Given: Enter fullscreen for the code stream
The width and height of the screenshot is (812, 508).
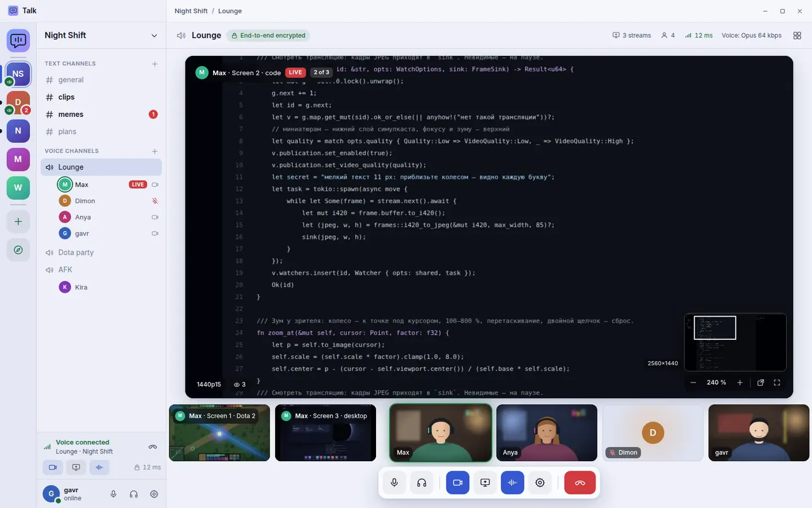Looking at the screenshot, I should 776,383.
